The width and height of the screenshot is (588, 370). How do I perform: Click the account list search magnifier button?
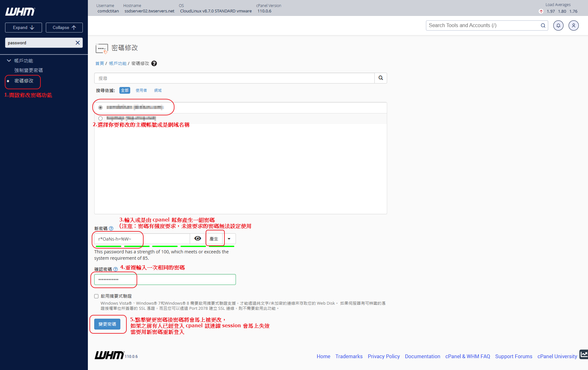(380, 78)
